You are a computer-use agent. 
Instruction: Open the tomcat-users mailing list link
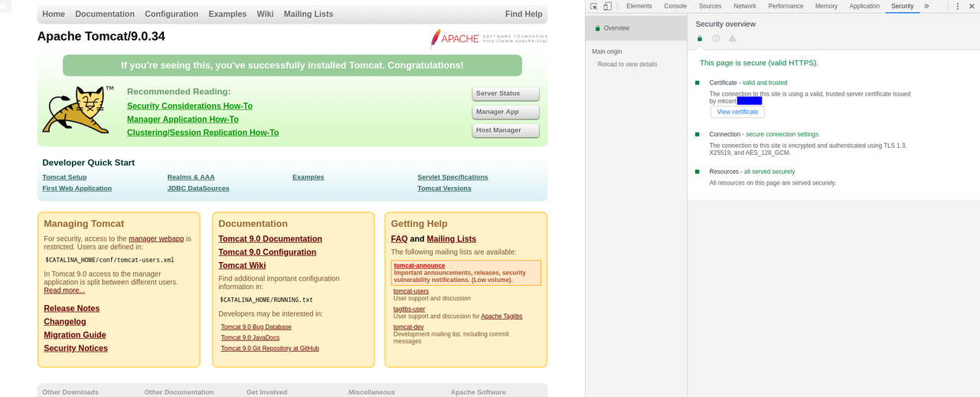click(411, 291)
